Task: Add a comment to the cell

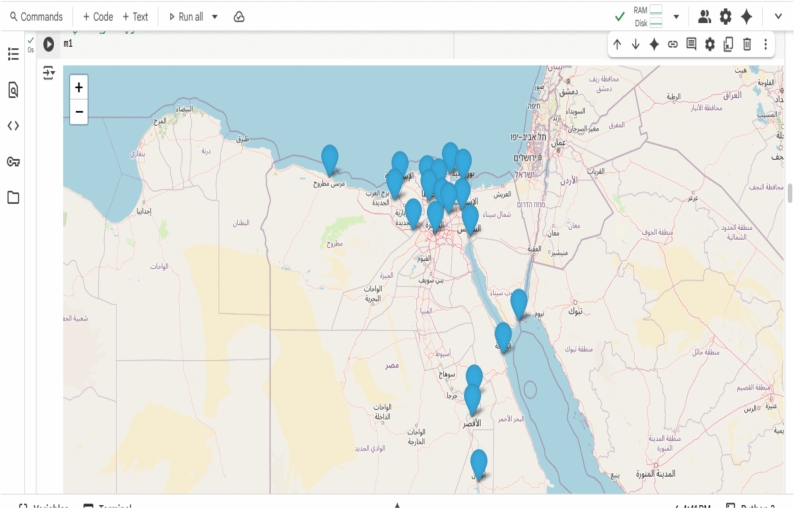Action: (691, 44)
